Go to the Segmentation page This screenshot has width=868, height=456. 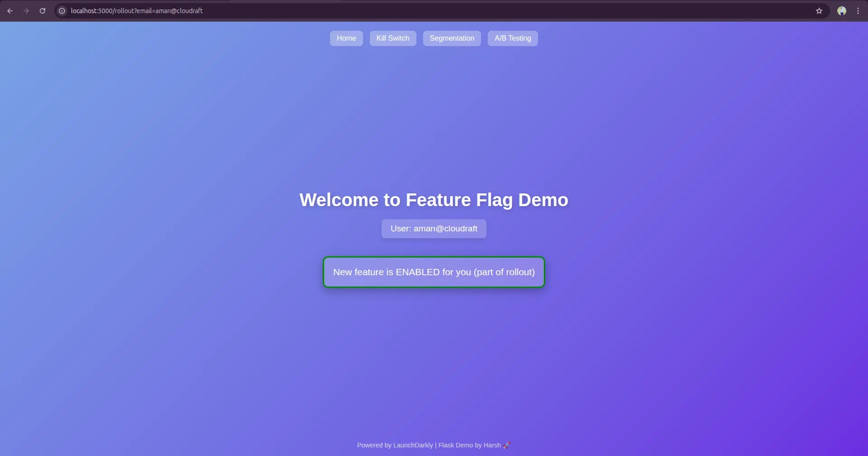pyautogui.click(x=452, y=38)
